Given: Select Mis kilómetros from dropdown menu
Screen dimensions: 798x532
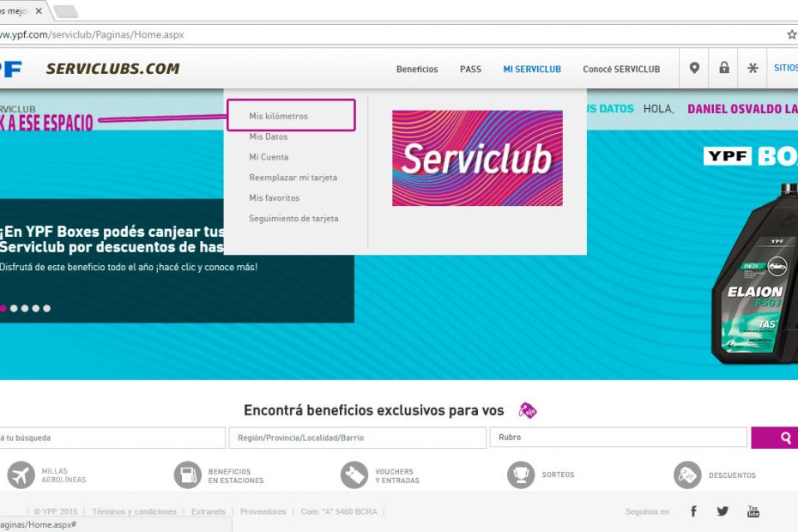Looking at the screenshot, I should tap(278, 116).
